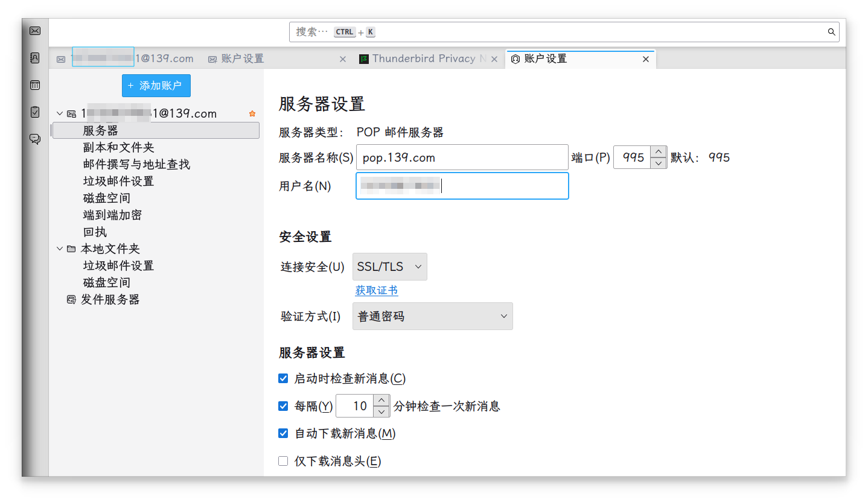The width and height of the screenshot is (868, 502).
Task: Open the Chat space icon
Action: coord(35,139)
